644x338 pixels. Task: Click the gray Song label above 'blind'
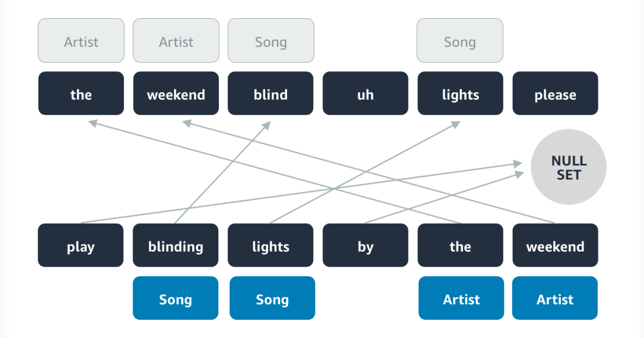coord(271,41)
